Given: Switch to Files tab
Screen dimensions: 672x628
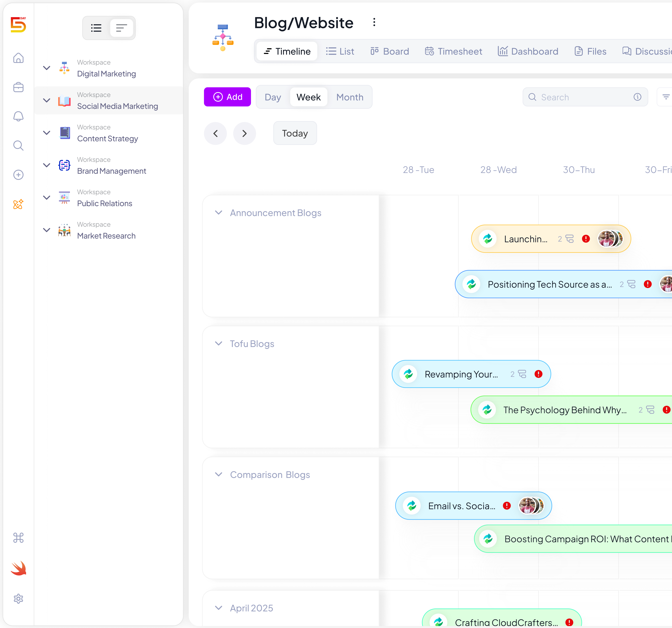Looking at the screenshot, I should (x=590, y=51).
